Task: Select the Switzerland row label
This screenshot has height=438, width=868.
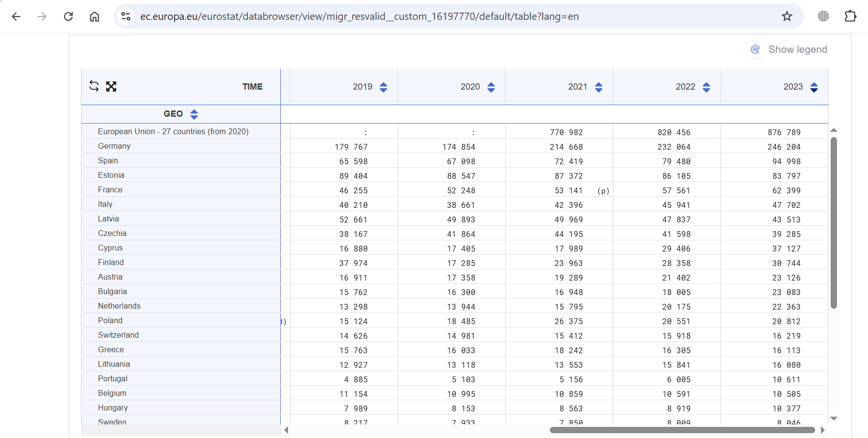Action: tap(118, 335)
